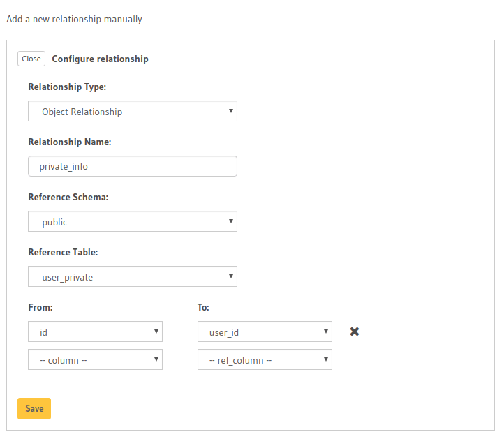Open the Reference Table dropdown

132,277
